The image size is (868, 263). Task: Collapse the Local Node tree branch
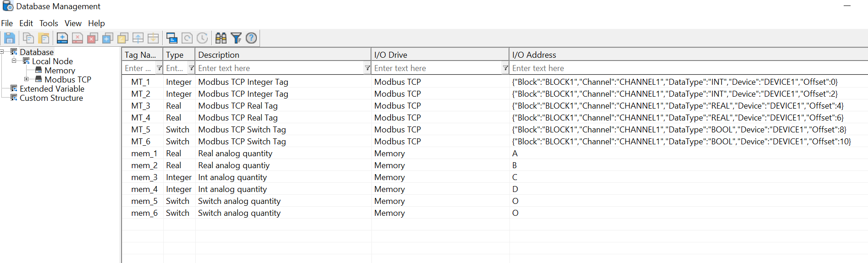(14, 61)
